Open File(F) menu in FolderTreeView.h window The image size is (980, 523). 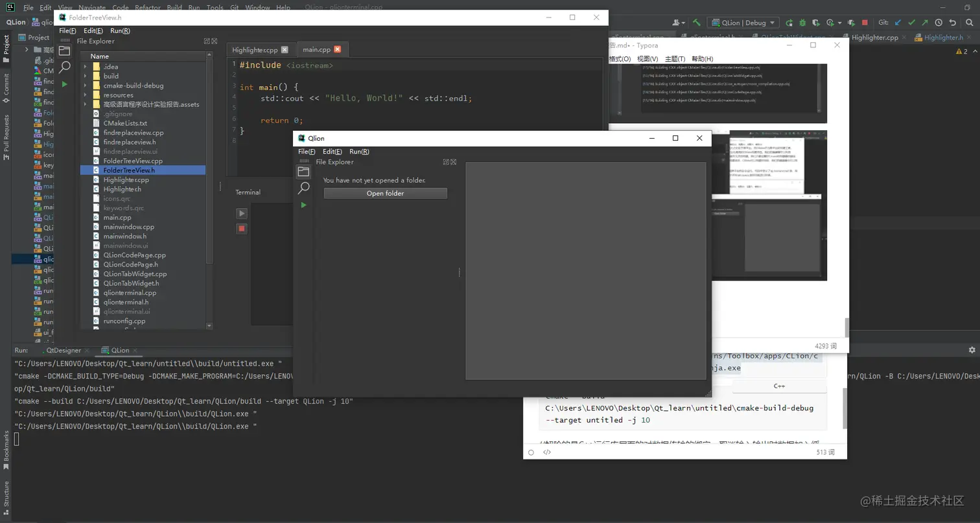click(x=67, y=30)
